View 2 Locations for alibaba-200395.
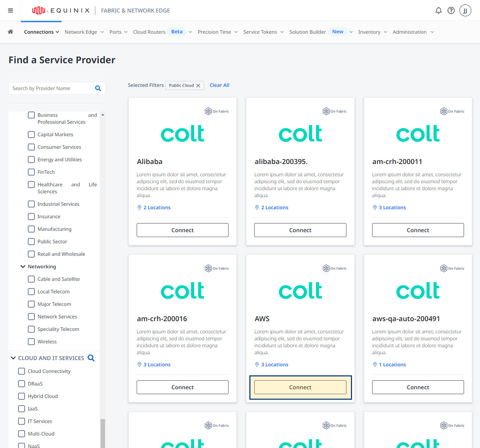 tap(275, 207)
